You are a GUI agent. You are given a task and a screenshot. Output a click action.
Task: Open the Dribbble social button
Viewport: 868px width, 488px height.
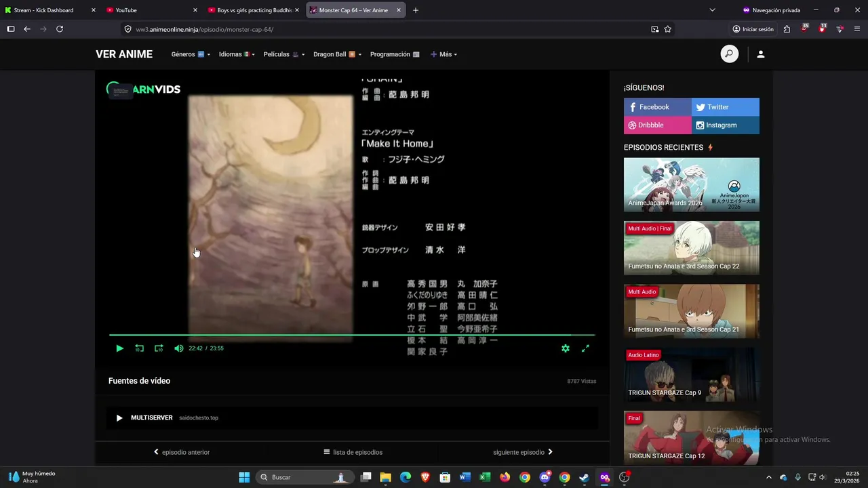[x=658, y=125]
